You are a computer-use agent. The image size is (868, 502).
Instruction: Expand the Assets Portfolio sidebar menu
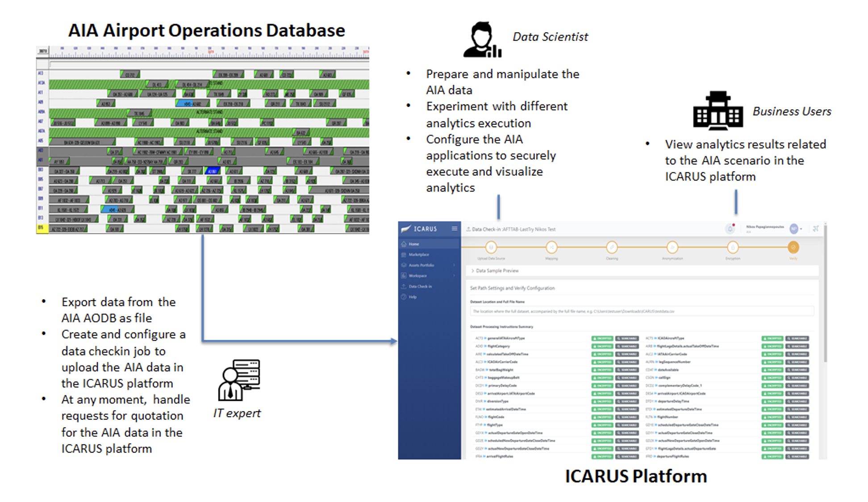point(454,265)
